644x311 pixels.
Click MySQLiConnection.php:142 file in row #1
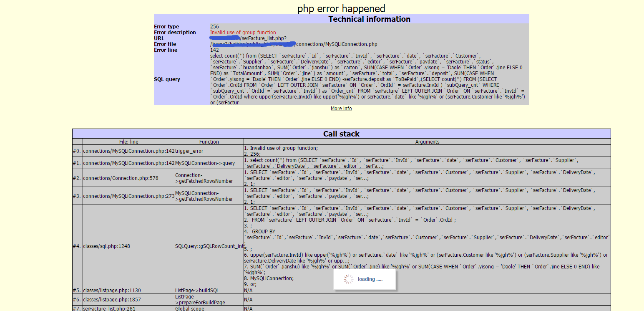pyautogui.click(x=129, y=163)
